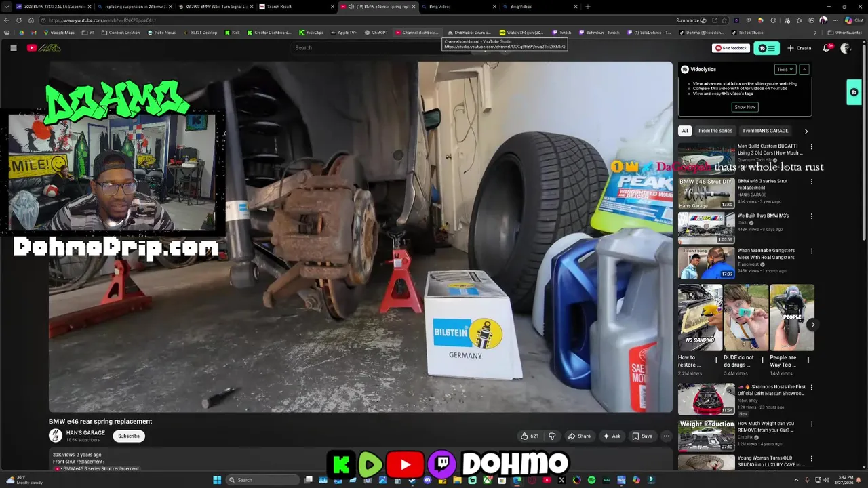Open the weather widget on the taskbar

[24, 480]
